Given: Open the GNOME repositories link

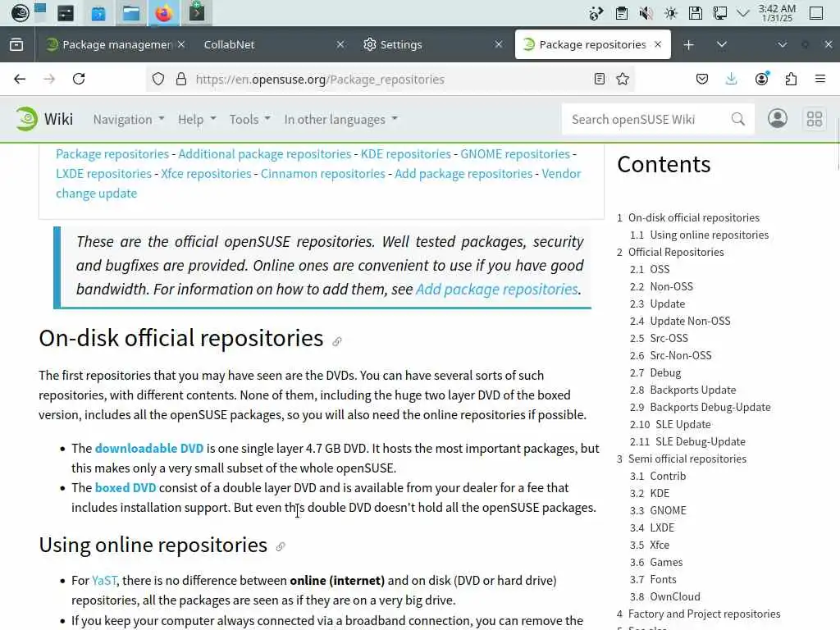Looking at the screenshot, I should [x=515, y=154].
